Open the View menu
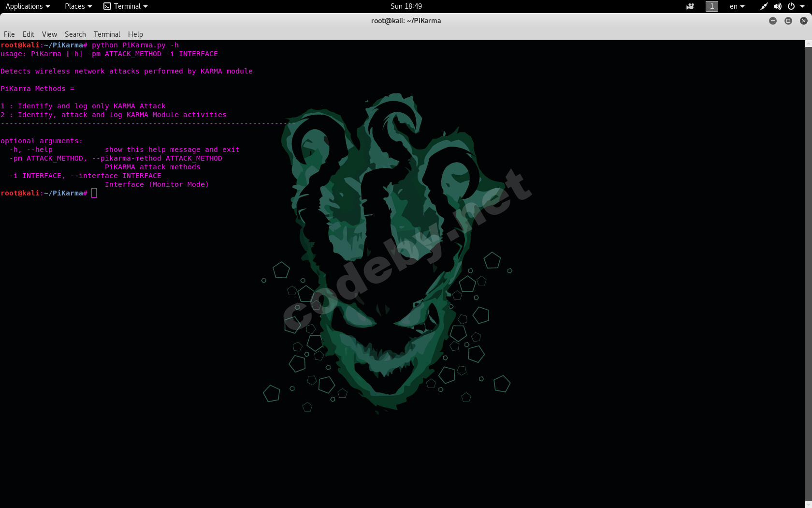This screenshot has width=812, height=508. coord(49,34)
